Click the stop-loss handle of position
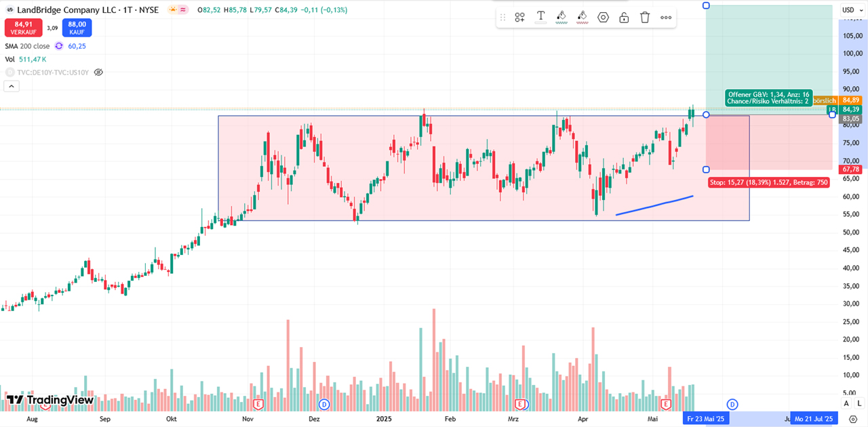The image size is (868, 427). coord(706,169)
